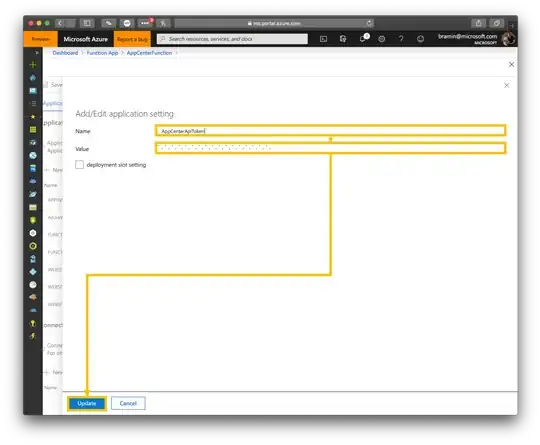The height and width of the screenshot is (445, 540).
Task: Expand the left sidebar chevron
Action: [x=37, y=52]
